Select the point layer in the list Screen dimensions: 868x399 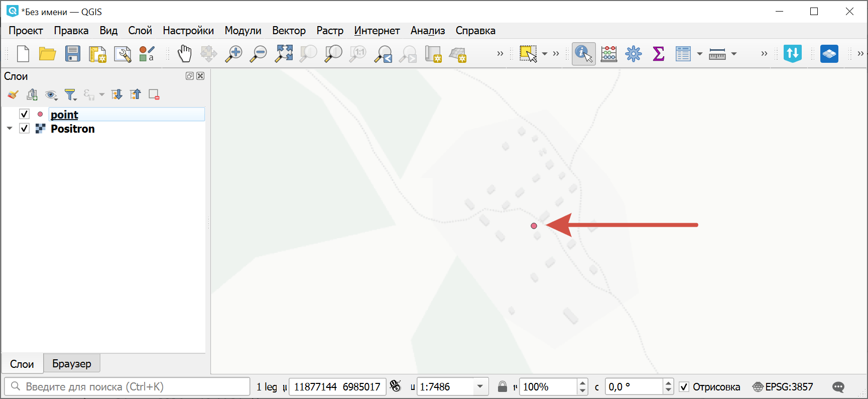(x=65, y=115)
